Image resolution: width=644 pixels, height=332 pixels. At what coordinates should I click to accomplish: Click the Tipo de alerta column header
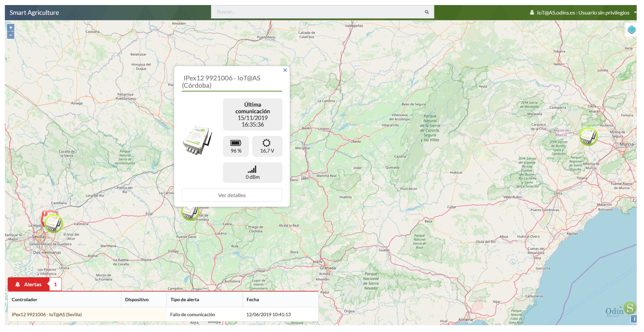[x=185, y=299]
